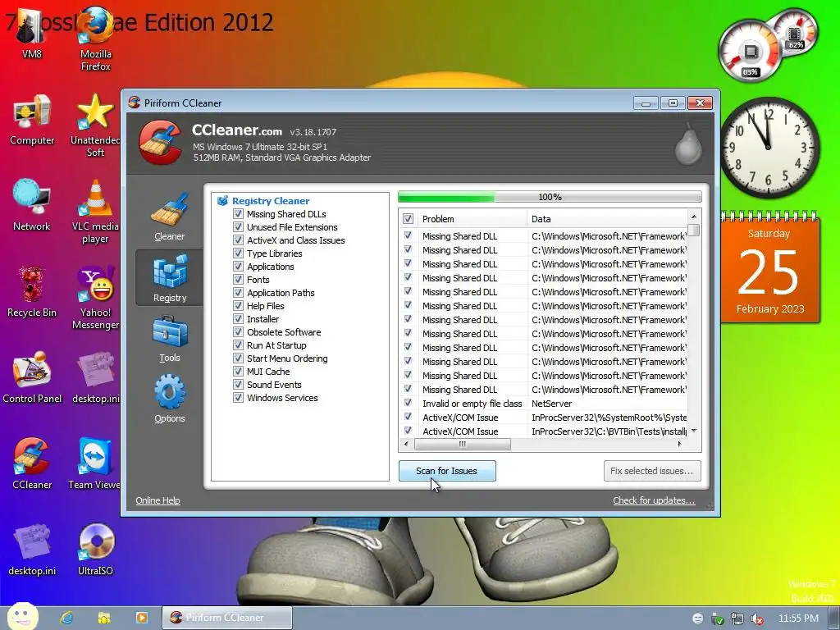Open the Online Help link

pos(157,500)
